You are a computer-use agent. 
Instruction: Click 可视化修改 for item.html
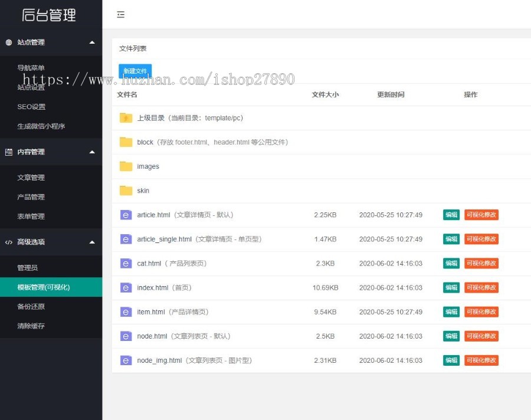(x=481, y=312)
